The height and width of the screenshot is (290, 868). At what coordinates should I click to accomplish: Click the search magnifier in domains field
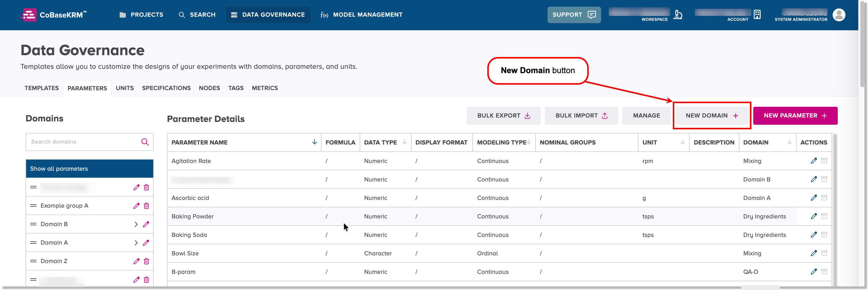click(x=145, y=142)
